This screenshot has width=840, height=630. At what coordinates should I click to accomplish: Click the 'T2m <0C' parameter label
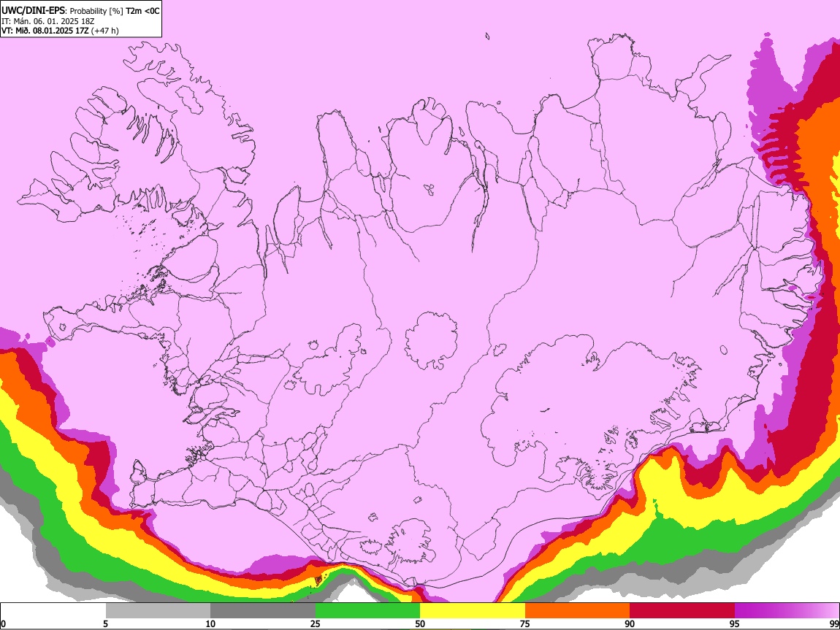[x=142, y=11]
